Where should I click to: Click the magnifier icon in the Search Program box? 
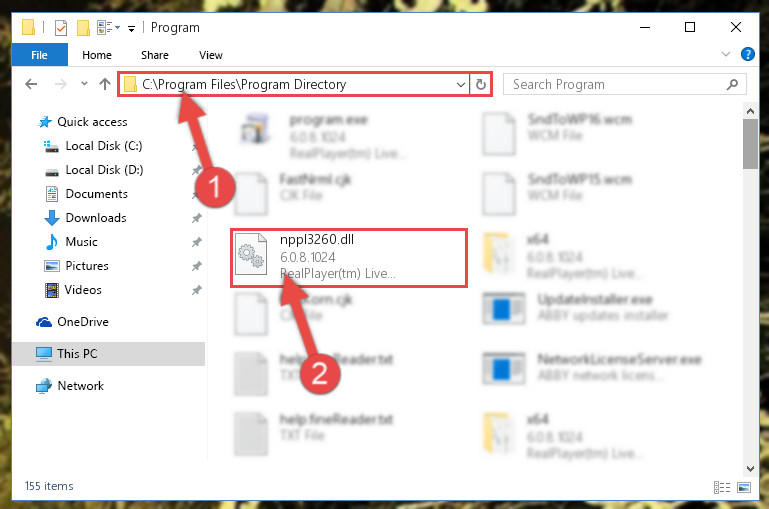point(732,84)
